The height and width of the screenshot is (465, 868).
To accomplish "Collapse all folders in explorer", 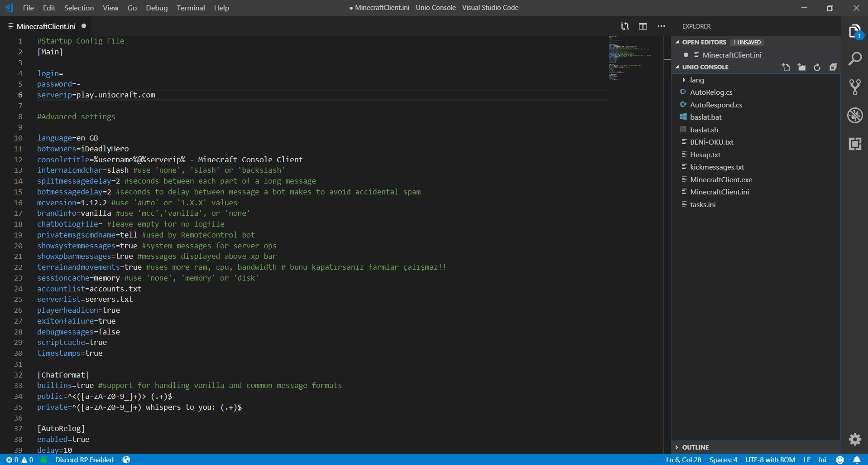I will click(833, 67).
